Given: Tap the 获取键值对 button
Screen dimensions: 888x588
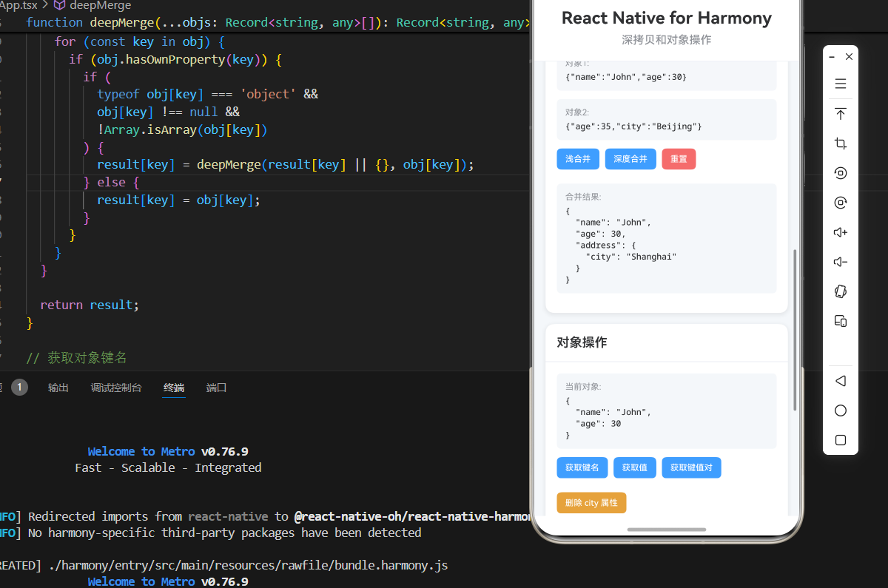Looking at the screenshot, I should coord(691,467).
